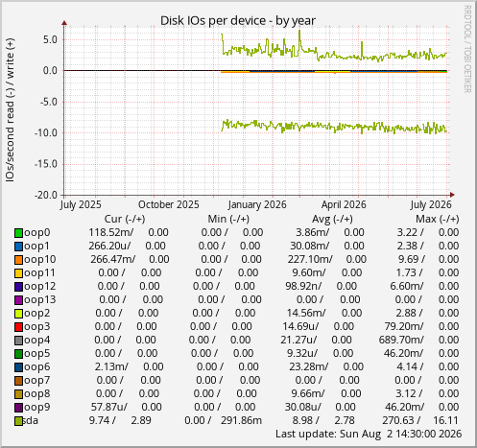The width and height of the screenshot is (477, 448).
Task: Click loop4 average value '21.27u/'
Action: click(x=298, y=340)
